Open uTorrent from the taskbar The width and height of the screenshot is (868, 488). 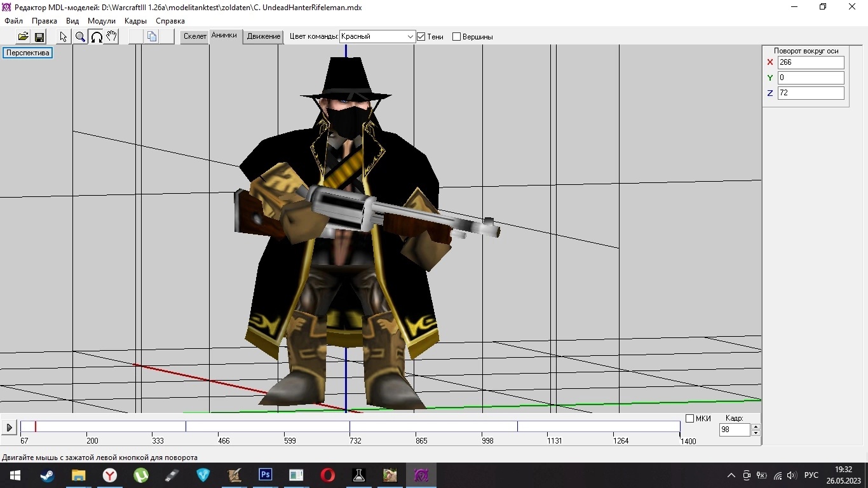(140, 475)
